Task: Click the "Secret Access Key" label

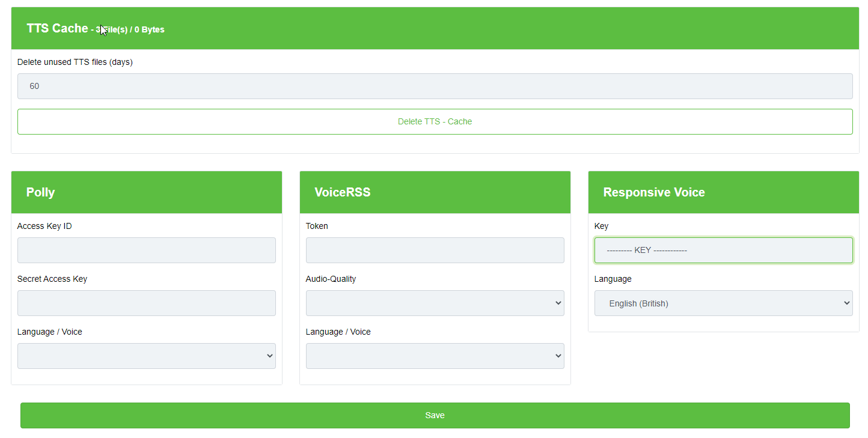Action: [52, 279]
